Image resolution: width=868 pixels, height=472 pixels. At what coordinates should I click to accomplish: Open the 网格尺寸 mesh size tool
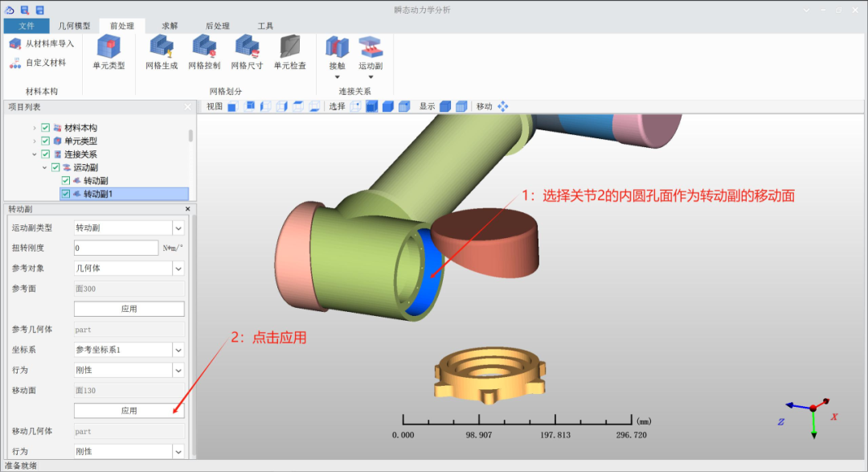[247, 52]
